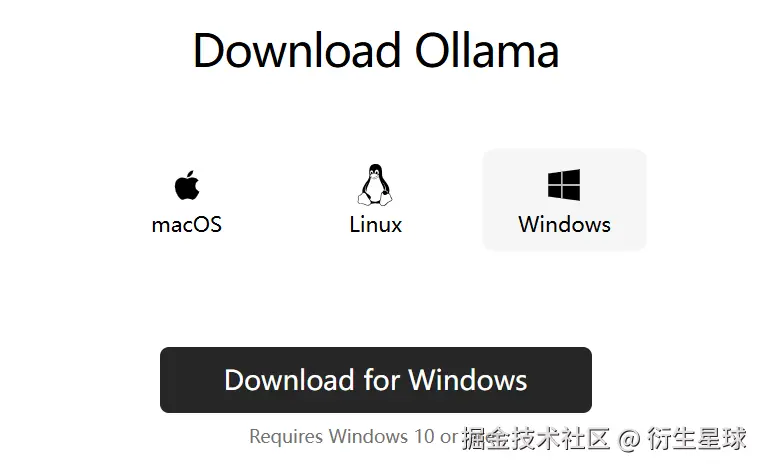Viewport: 762px width, 468px height.
Task: Select the Linux Tux penguin icon
Action: 375,185
